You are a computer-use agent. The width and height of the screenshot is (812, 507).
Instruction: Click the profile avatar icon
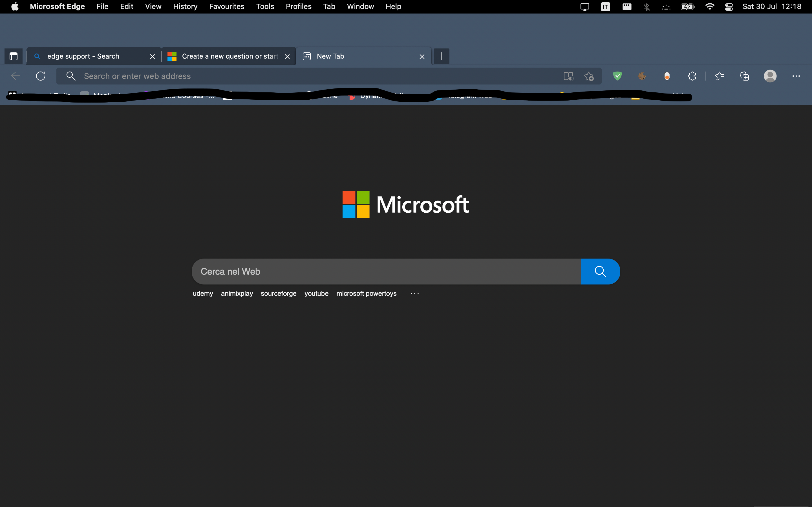[770, 76]
